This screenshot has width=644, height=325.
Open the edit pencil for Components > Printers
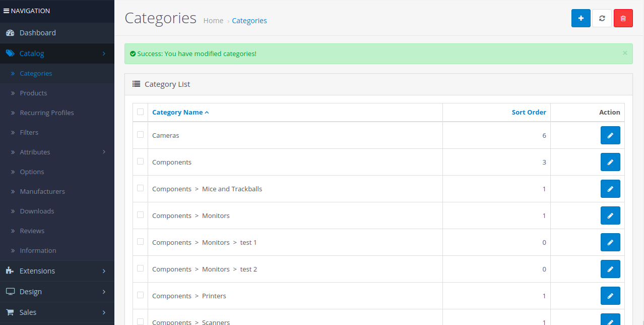[610, 295]
